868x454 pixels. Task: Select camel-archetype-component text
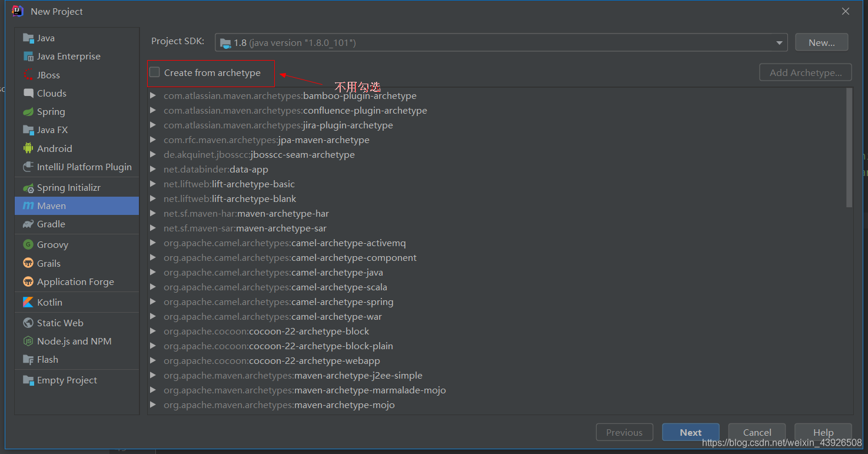(x=354, y=257)
